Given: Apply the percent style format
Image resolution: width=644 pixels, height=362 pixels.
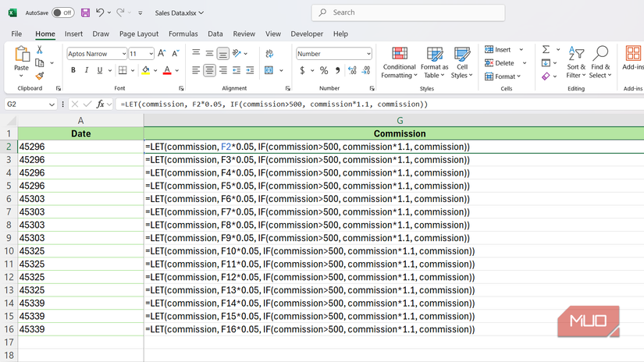Looking at the screenshot, I should tap(324, 71).
